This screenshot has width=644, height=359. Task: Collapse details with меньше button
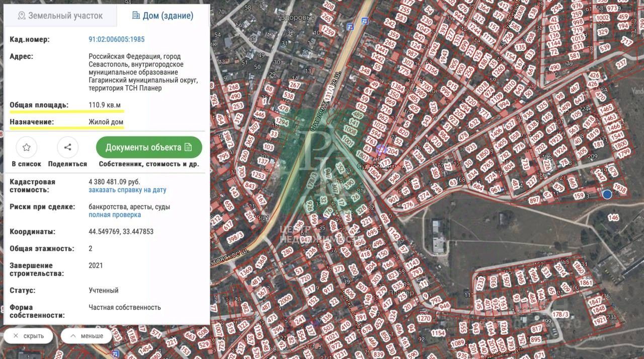(86, 336)
